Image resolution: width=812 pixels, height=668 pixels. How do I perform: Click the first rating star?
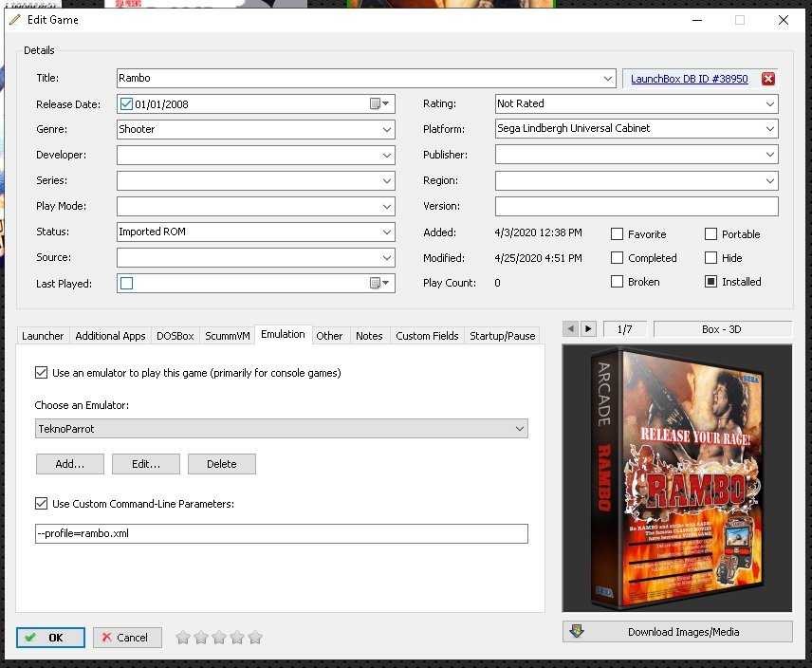(x=183, y=638)
